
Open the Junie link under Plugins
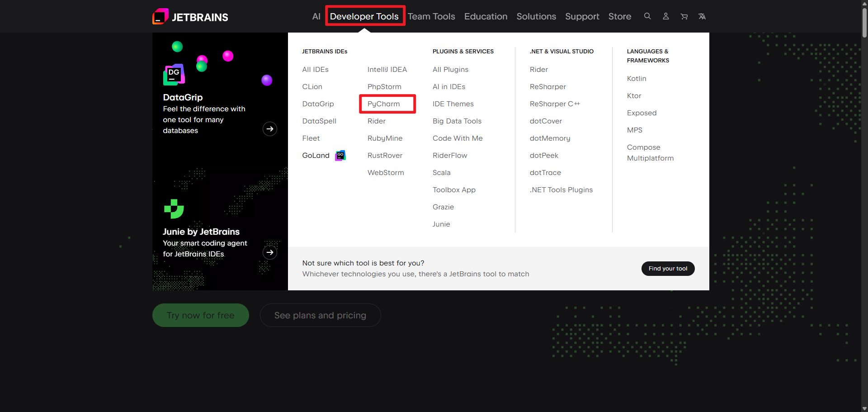[x=442, y=224]
